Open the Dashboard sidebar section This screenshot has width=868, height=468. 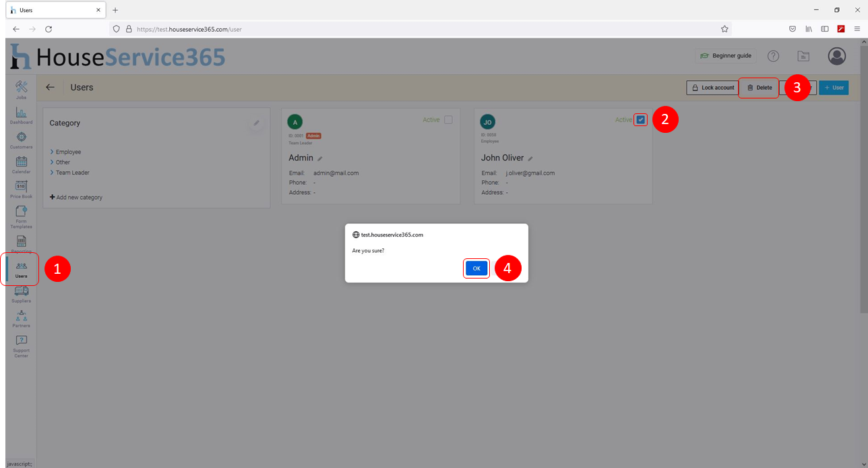tap(21, 115)
